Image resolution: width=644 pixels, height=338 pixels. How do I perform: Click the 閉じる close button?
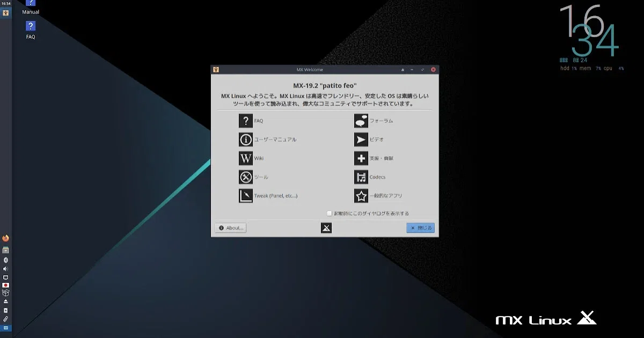click(420, 228)
